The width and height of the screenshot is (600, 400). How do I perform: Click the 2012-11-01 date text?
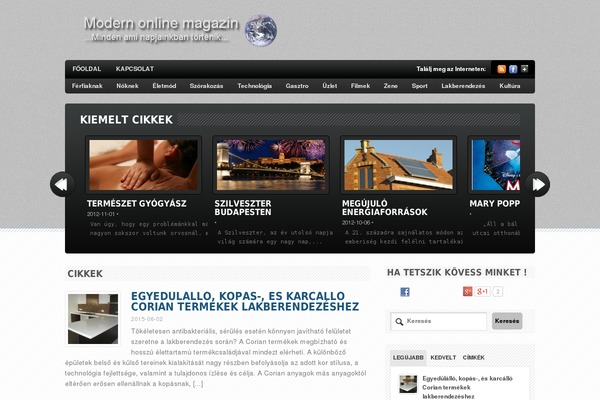point(101,214)
